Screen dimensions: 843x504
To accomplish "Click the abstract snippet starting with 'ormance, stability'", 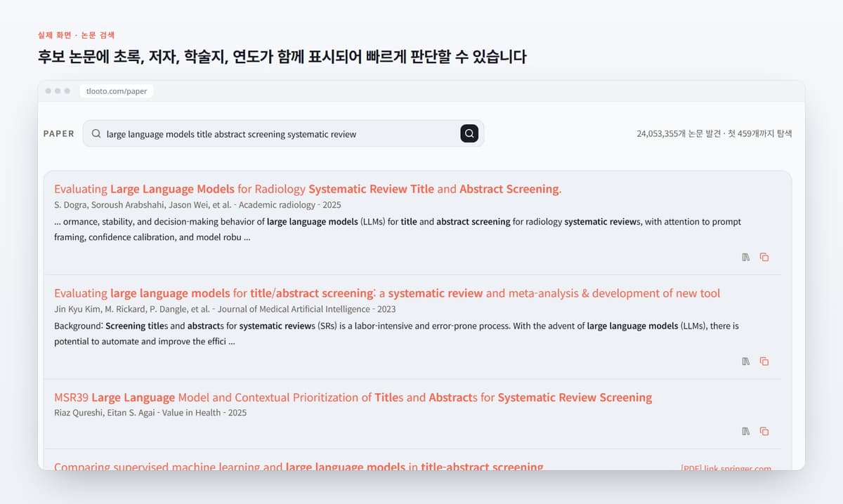I will coord(398,229).
